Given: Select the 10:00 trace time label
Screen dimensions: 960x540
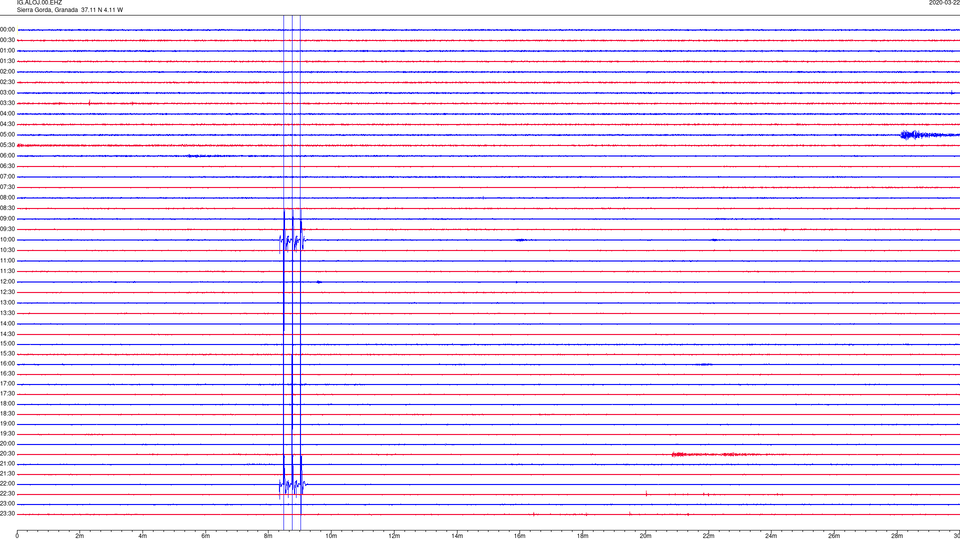Looking at the screenshot, I should 7,239.
